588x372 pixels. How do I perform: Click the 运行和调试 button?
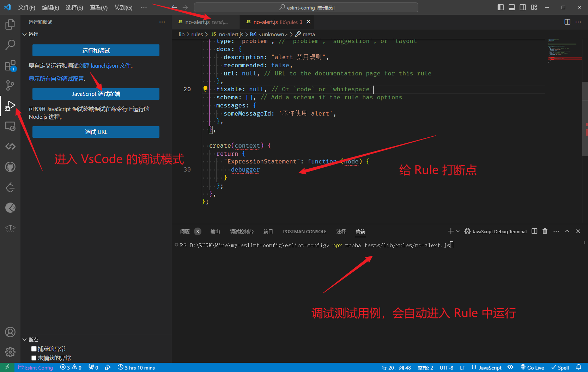96,50
